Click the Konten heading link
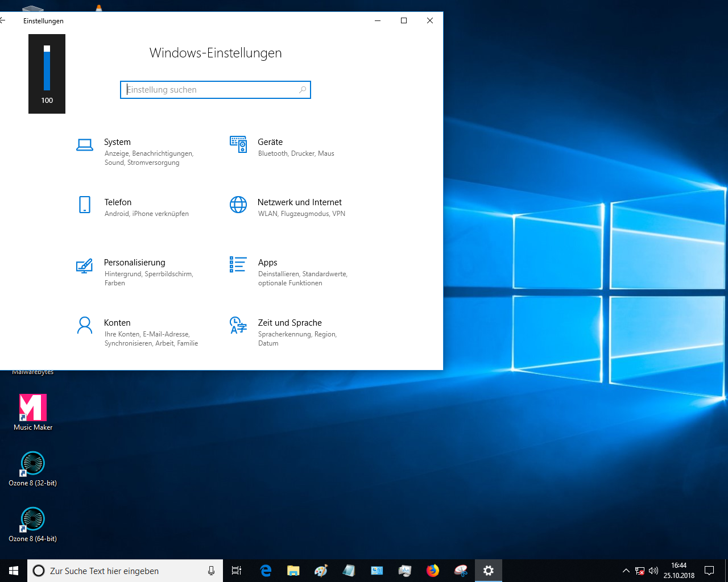 (x=117, y=323)
